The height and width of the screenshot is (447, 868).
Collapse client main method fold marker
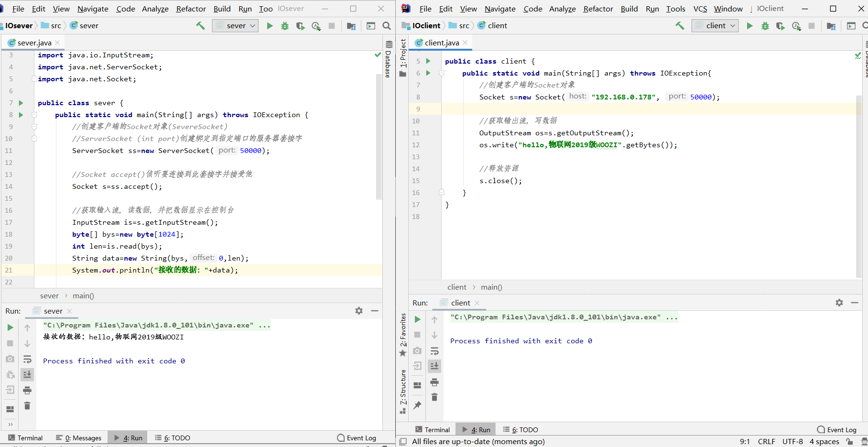click(442, 73)
